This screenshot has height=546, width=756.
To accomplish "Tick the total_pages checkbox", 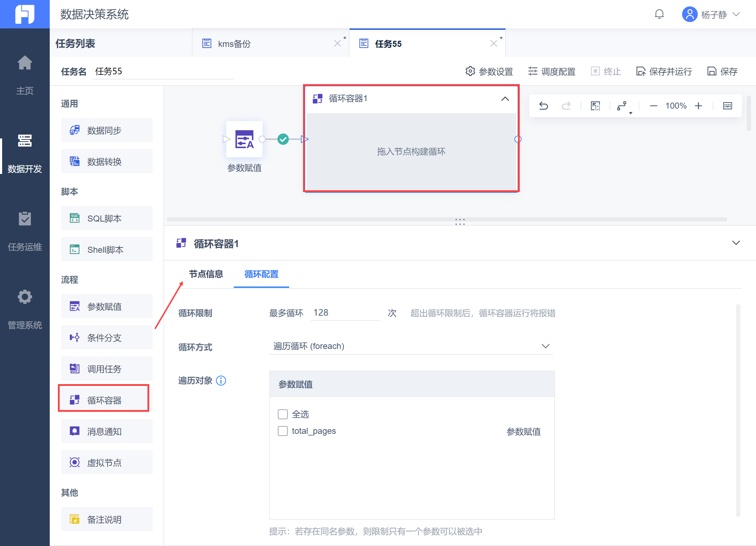I will pyautogui.click(x=283, y=431).
